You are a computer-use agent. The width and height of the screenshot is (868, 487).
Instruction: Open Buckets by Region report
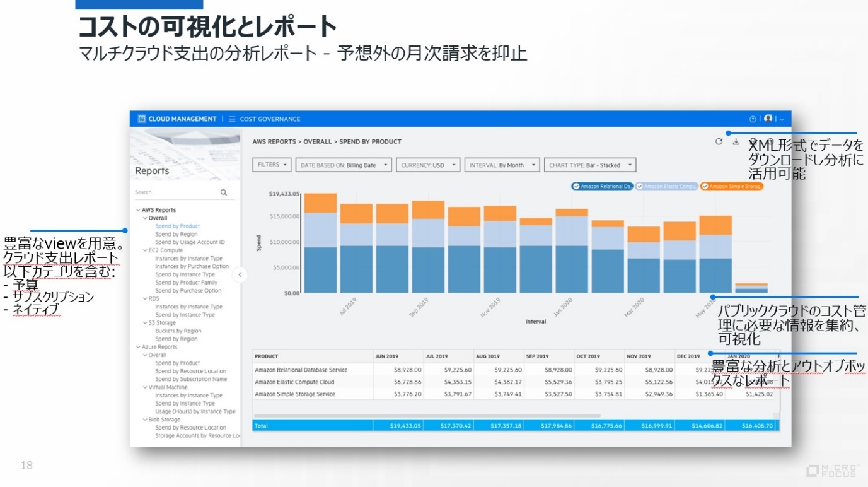pos(178,331)
